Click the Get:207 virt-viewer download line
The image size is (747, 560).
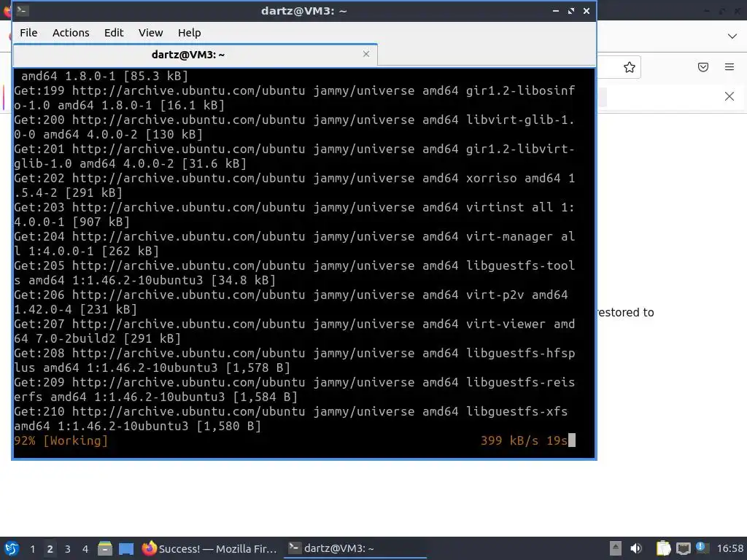295,331
